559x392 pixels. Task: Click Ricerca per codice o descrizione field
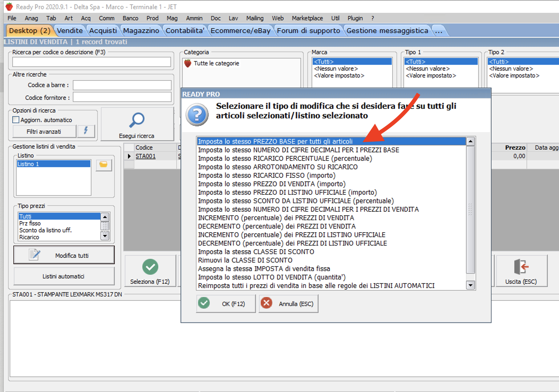click(x=92, y=62)
